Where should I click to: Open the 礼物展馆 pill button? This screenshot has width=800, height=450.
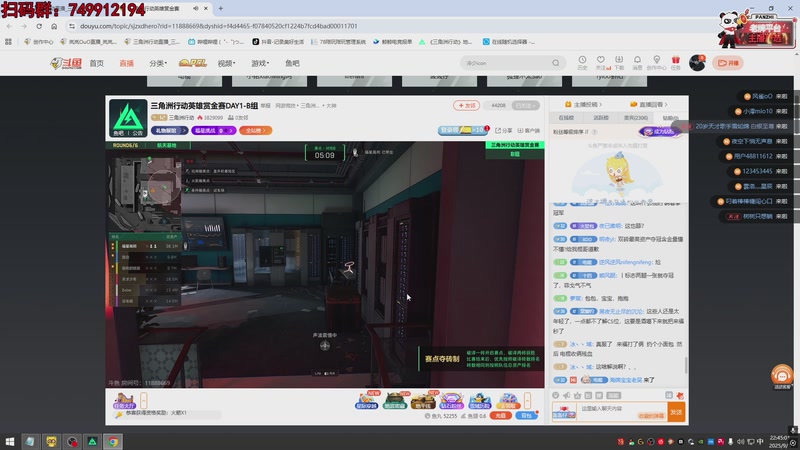click(x=169, y=131)
